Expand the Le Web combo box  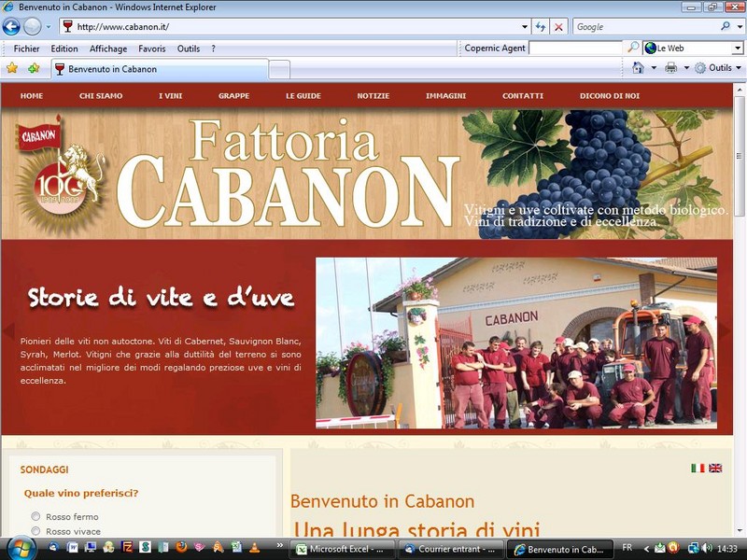point(737,49)
